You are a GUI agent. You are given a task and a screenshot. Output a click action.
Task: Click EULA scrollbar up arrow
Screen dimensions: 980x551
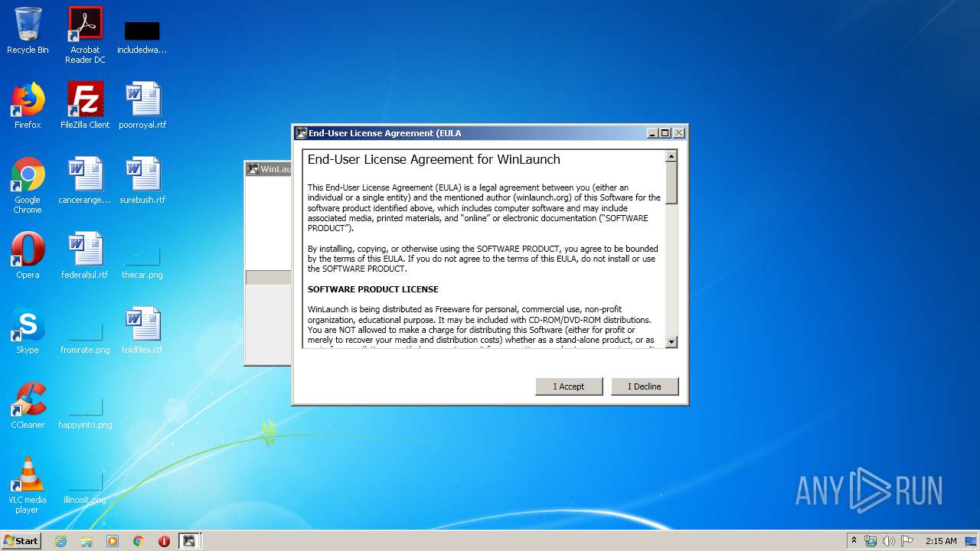point(671,156)
